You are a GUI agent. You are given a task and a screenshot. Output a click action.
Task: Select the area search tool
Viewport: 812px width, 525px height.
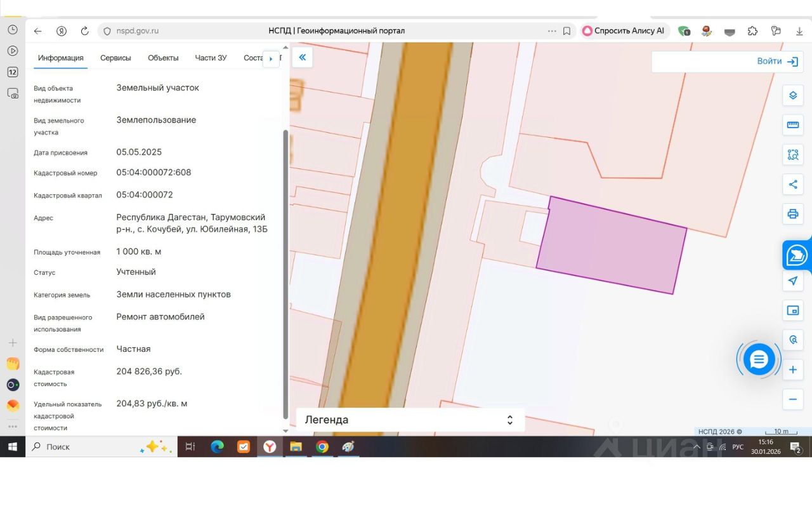coord(792,154)
